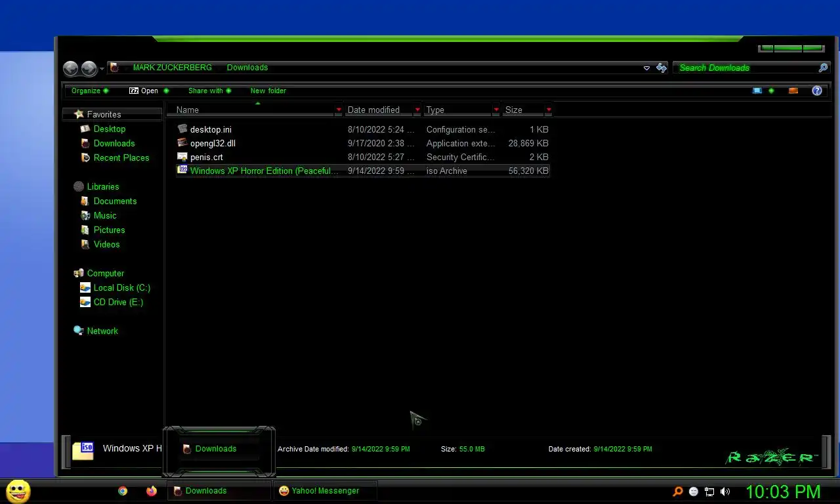Viewport: 840px width, 504px height.
Task: Open Recent Places in Favorites
Action: click(121, 157)
